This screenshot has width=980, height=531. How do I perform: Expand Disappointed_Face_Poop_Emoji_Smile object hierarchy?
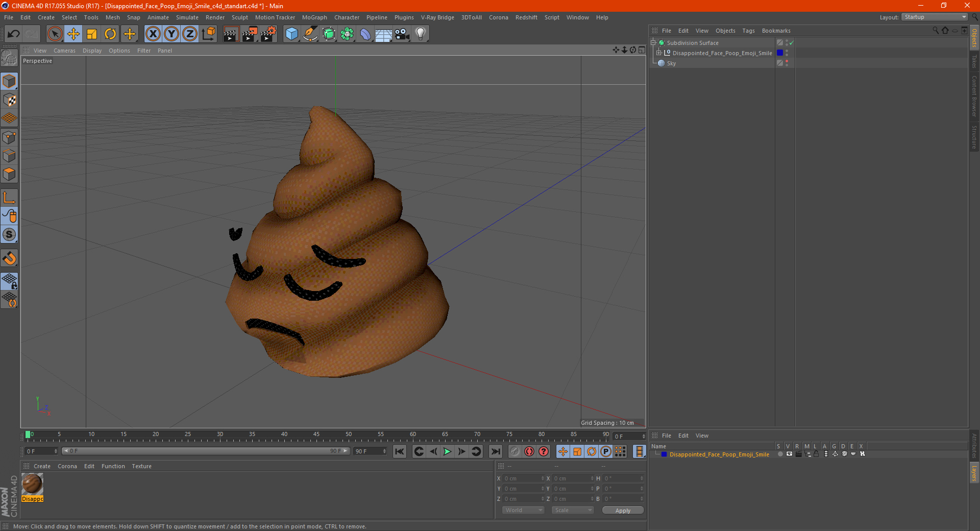click(x=659, y=53)
